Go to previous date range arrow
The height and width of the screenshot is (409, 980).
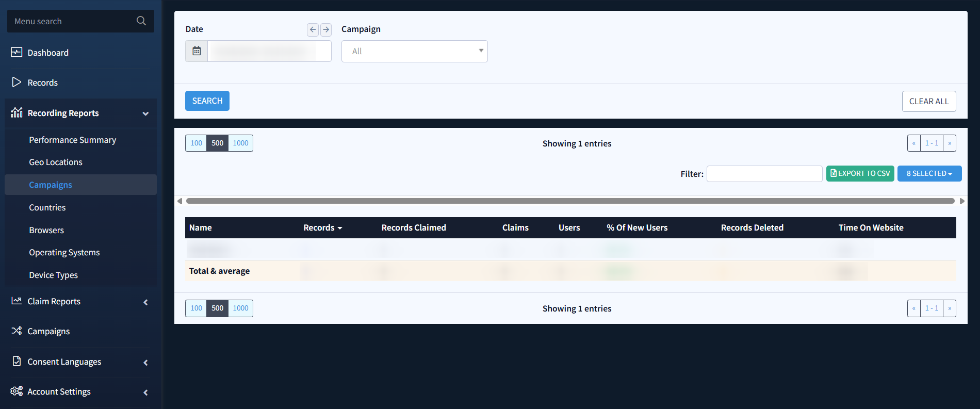(313, 29)
